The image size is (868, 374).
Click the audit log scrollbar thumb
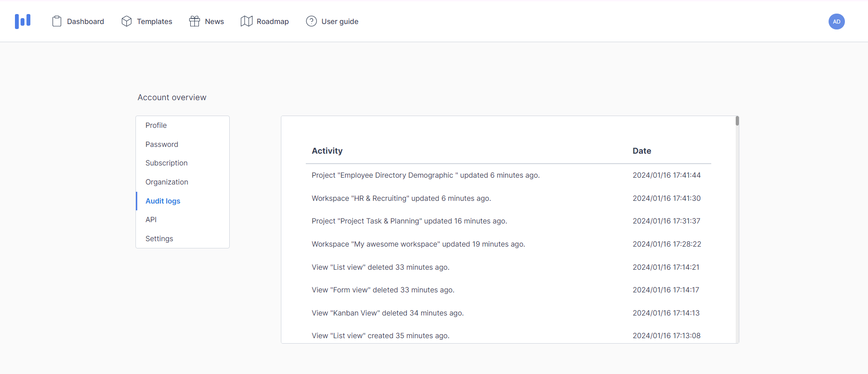737,121
